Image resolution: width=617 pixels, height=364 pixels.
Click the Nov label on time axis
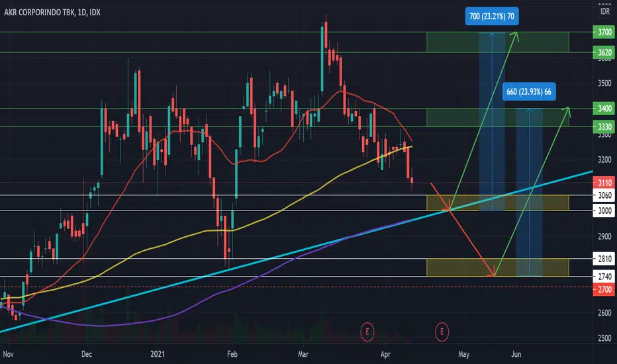click(x=8, y=354)
